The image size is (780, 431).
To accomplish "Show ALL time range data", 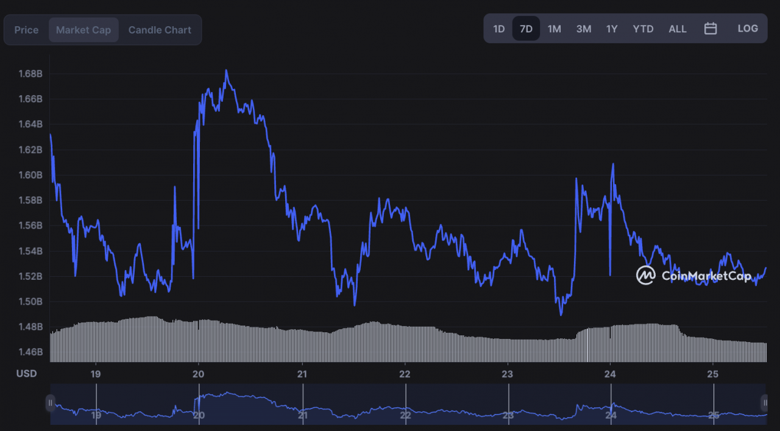I will pos(677,29).
